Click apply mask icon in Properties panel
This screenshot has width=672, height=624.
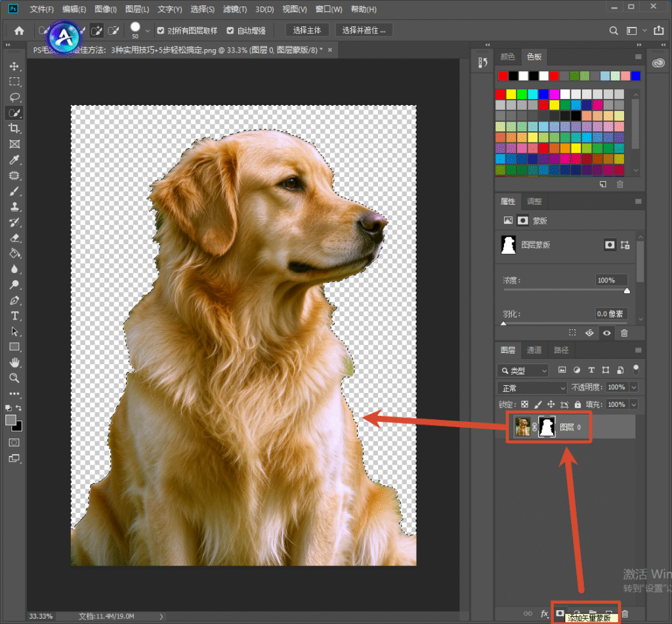[x=590, y=333]
